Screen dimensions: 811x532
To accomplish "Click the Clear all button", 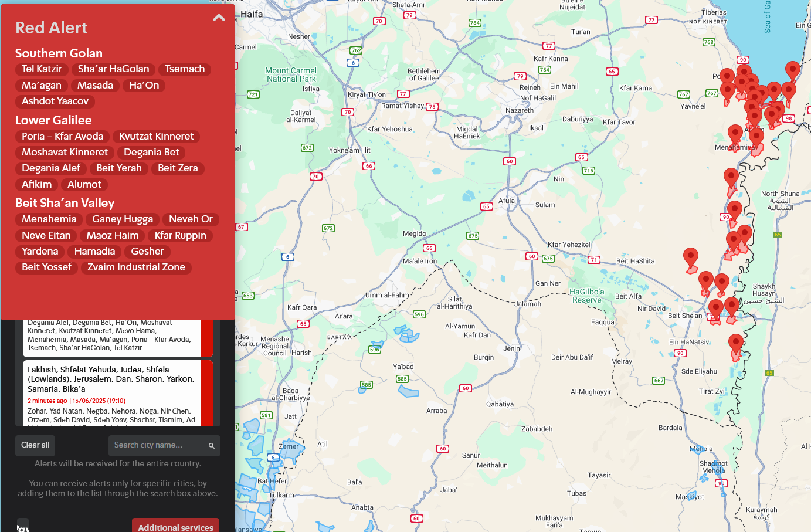I will coord(35,445).
